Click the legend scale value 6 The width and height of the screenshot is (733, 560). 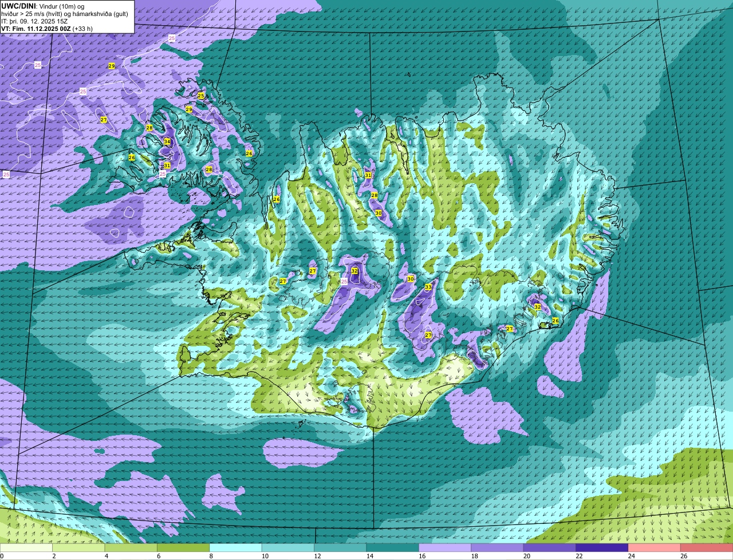(x=159, y=556)
